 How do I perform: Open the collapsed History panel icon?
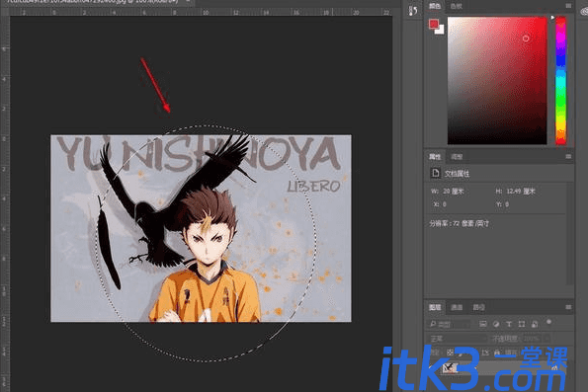[x=413, y=10]
